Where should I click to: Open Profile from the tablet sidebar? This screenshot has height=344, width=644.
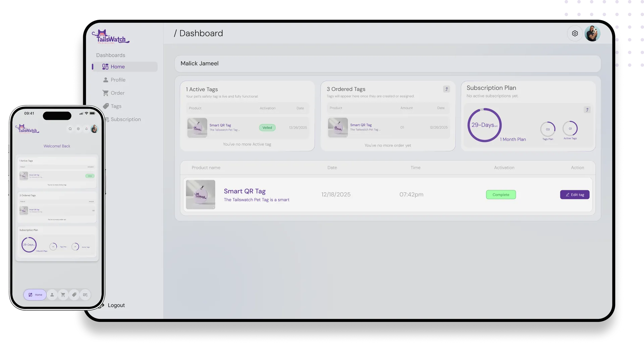coord(114,80)
